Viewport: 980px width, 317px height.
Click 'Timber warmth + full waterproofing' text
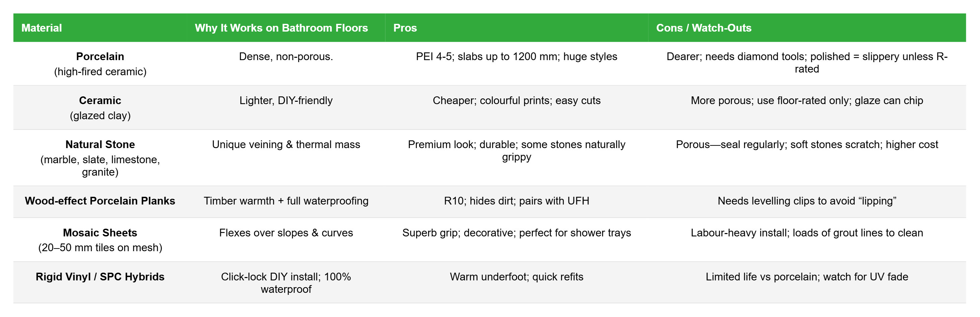point(286,201)
